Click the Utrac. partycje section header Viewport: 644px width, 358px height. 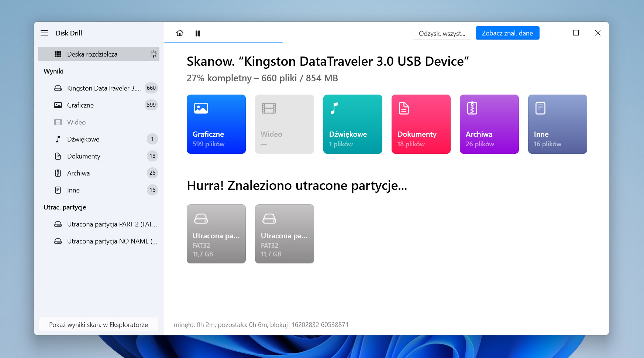pos(65,207)
